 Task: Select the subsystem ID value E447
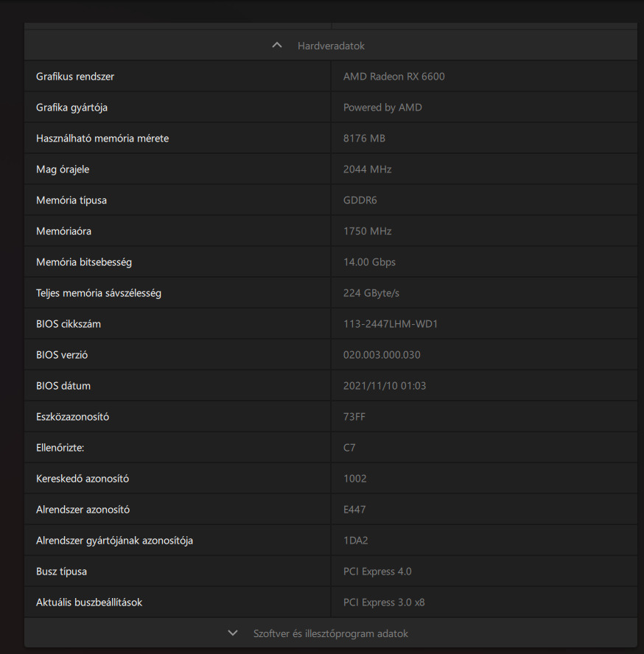coord(354,510)
